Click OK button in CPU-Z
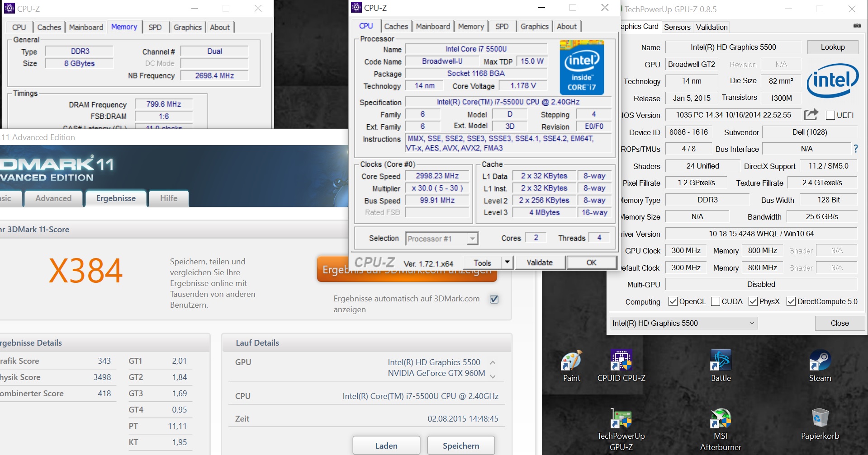 pyautogui.click(x=592, y=262)
